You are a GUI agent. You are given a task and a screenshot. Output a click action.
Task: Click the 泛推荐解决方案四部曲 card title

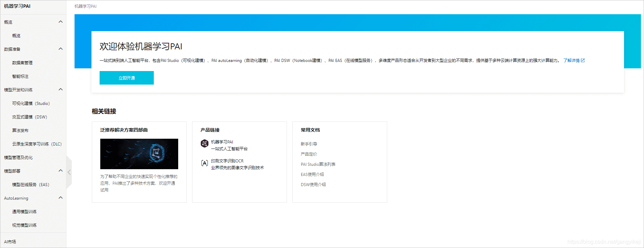pyautogui.click(x=124, y=130)
